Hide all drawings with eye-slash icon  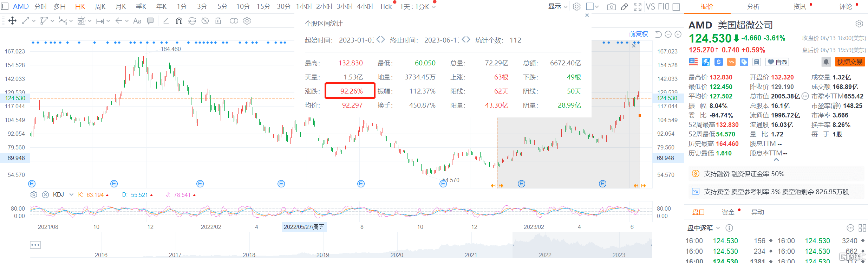pyautogui.click(x=205, y=21)
